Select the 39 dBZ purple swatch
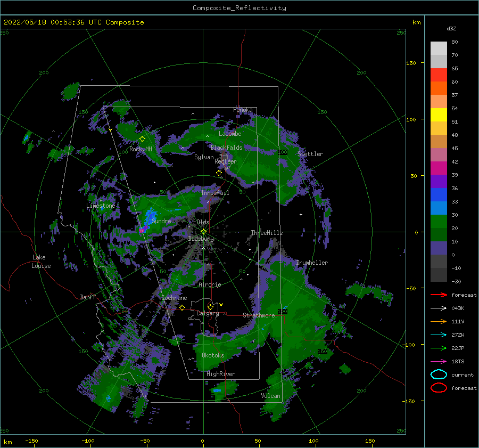The width and height of the screenshot is (479, 448). tap(439, 181)
